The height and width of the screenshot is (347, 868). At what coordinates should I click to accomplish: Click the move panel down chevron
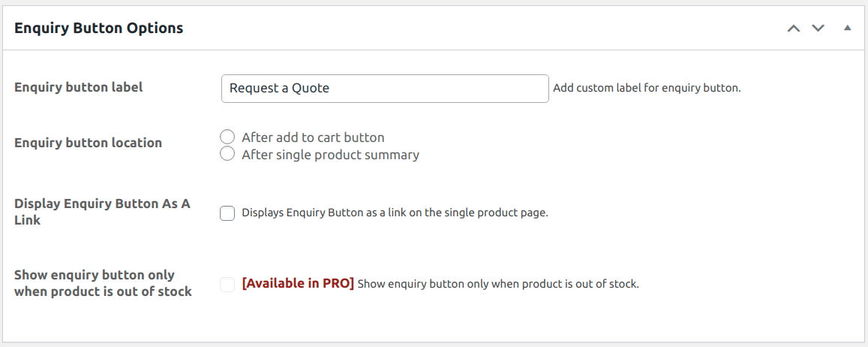pos(818,29)
